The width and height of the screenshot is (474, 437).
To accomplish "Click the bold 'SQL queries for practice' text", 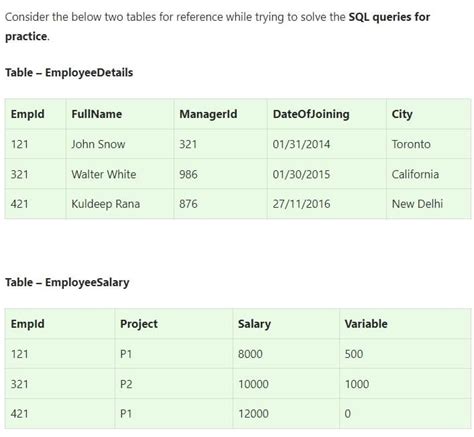I will pos(389,17).
